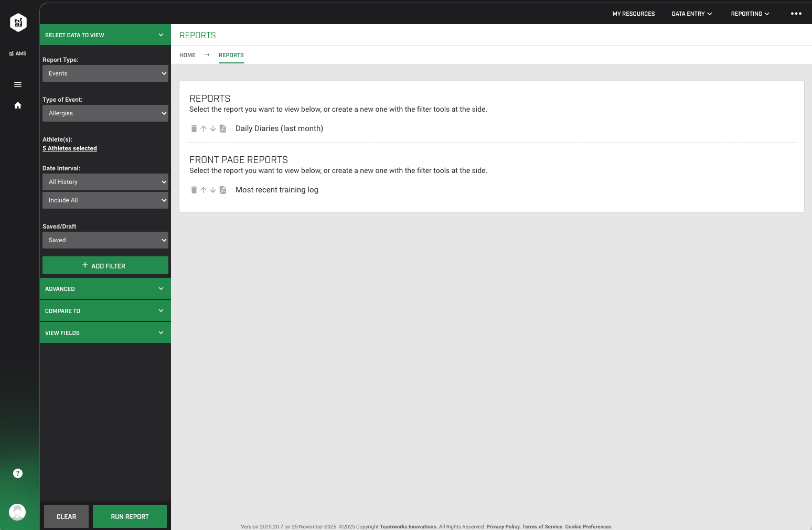Open the help icon near the bottom
The image size is (812, 530).
coord(17,473)
